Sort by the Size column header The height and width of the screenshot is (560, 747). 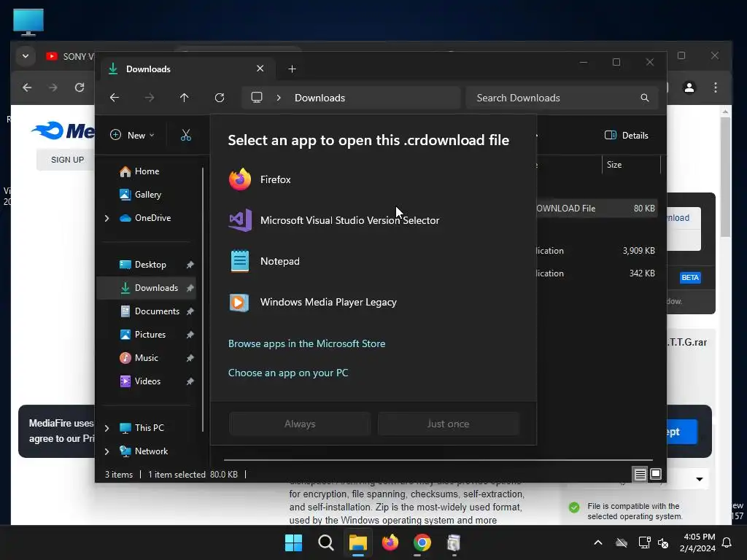tap(631, 165)
